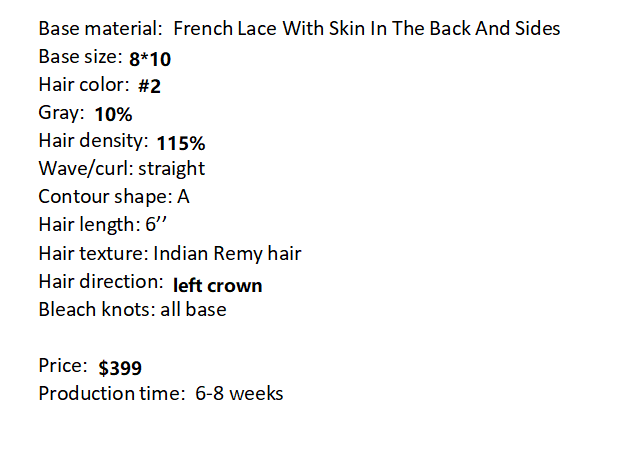Image resolution: width=627 pixels, height=475 pixels.
Task: Click the "Production time: 6-8 weeks" line
Action: [160, 393]
